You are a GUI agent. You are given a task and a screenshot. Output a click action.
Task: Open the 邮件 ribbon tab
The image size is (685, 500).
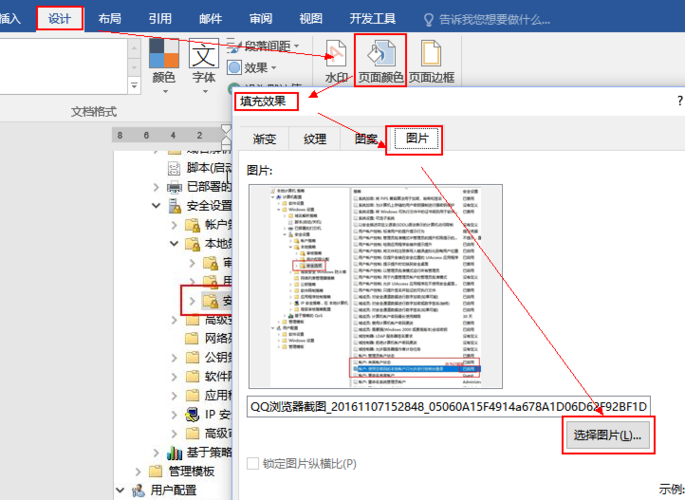pos(211,19)
